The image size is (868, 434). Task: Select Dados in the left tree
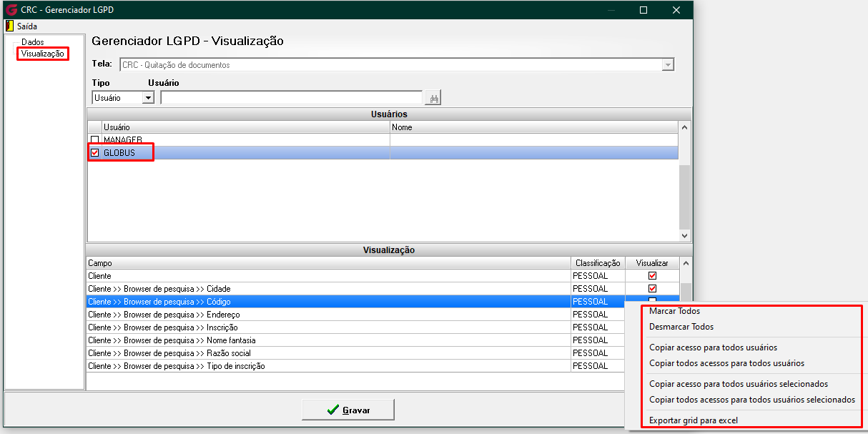coord(33,42)
